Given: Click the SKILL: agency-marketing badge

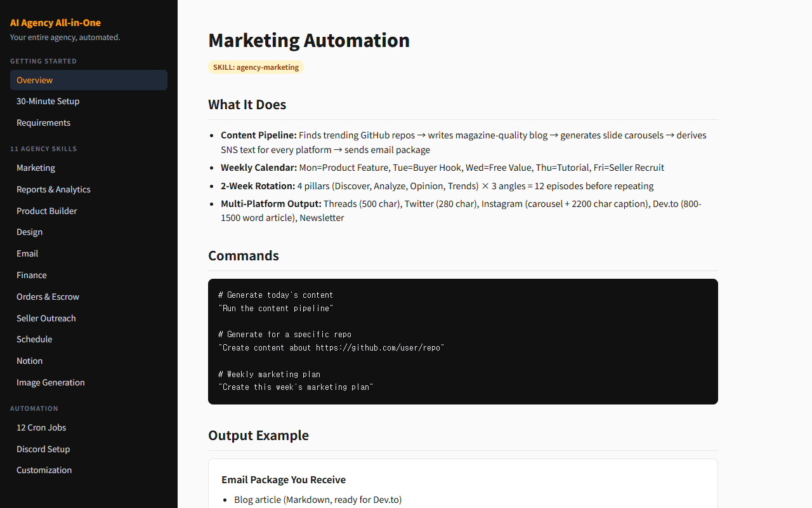Looking at the screenshot, I should pos(256,67).
